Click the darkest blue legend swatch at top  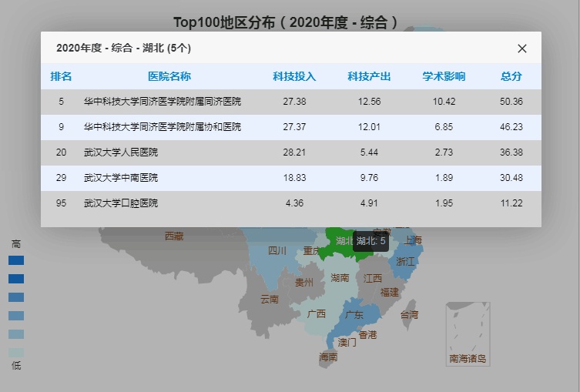pyautogui.click(x=16, y=260)
